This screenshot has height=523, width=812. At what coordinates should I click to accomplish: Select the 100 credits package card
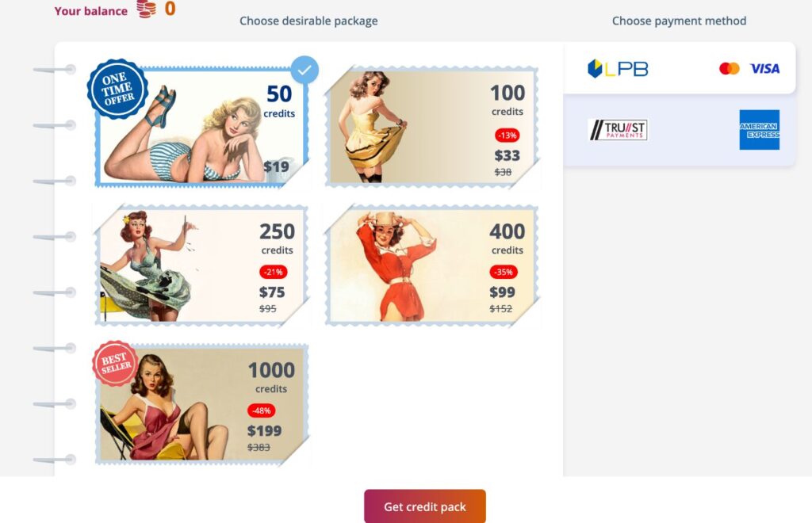pos(432,126)
